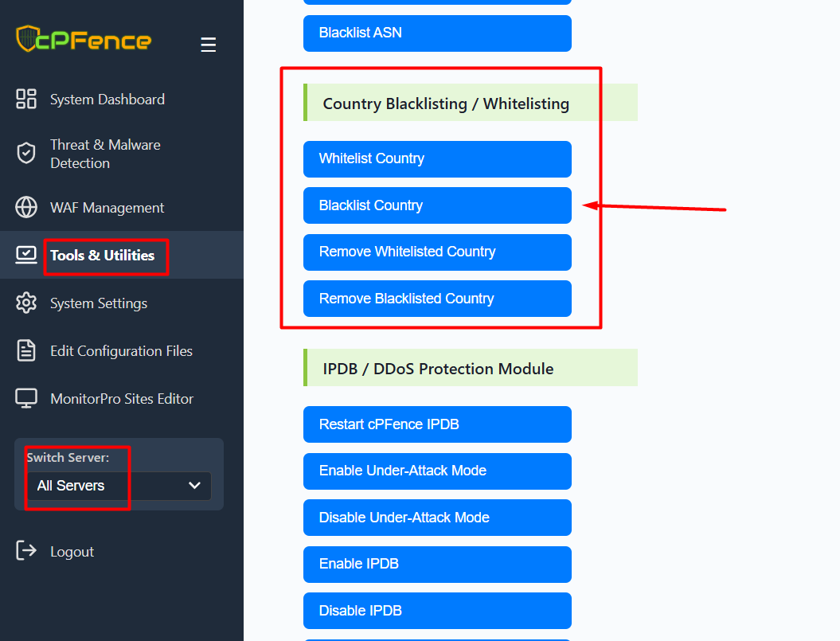Click Remove Whitelisted Country button
The width and height of the screenshot is (840, 641).
(437, 252)
